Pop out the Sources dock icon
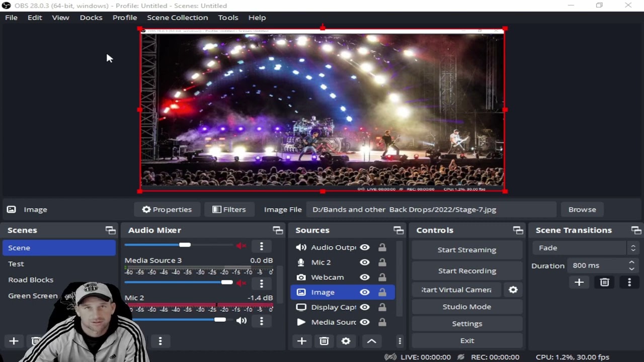This screenshot has width=644, height=362. [x=398, y=230]
